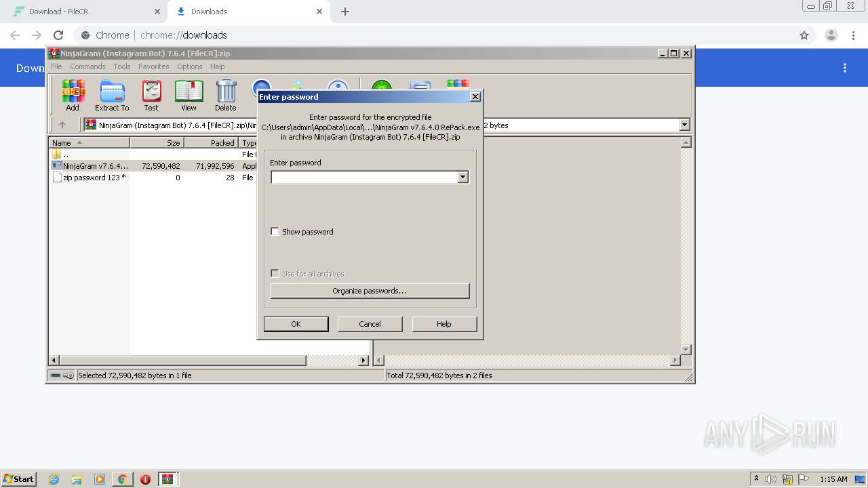
Task: Open a new Chrome tab
Action: point(345,12)
